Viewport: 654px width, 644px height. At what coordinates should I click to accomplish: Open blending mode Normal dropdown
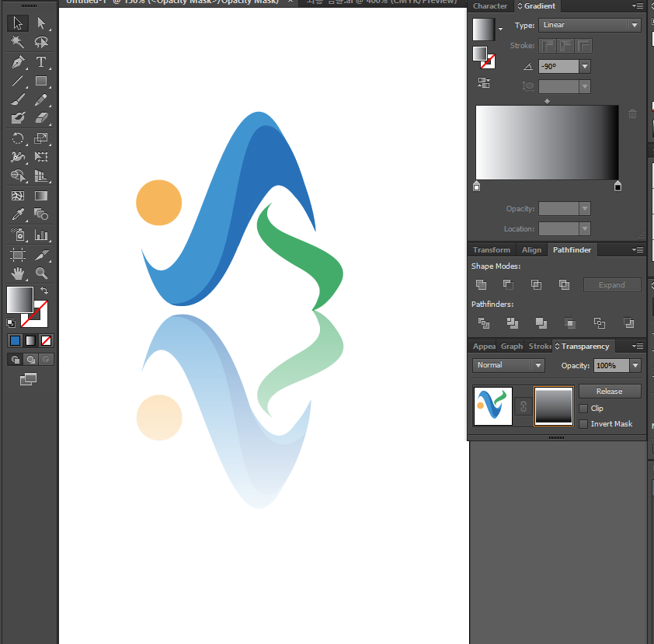pyautogui.click(x=509, y=365)
